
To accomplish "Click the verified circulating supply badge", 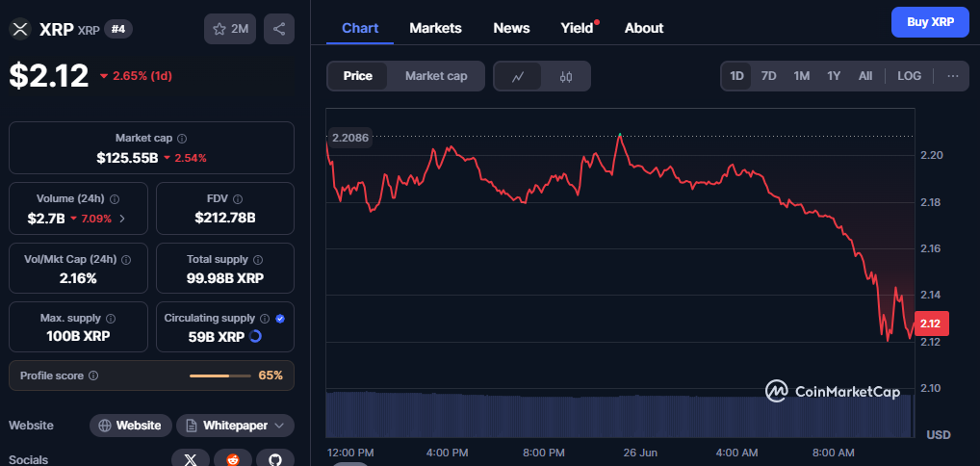I will [x=280, y=319].
